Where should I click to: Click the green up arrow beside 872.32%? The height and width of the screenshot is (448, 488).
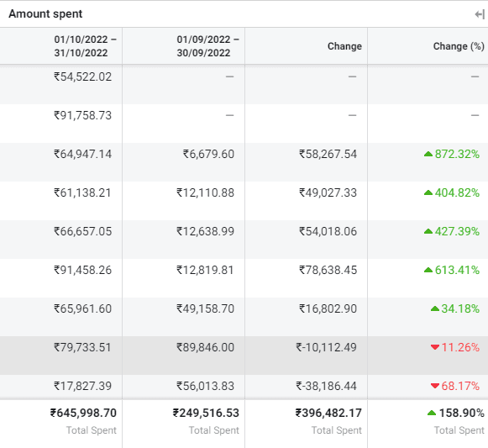point(428,154)
